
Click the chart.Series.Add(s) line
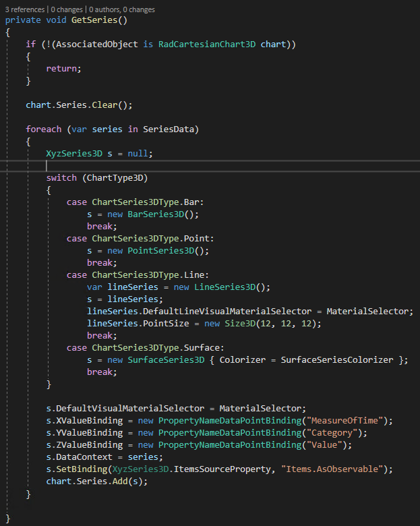click(x=96, y=481)
